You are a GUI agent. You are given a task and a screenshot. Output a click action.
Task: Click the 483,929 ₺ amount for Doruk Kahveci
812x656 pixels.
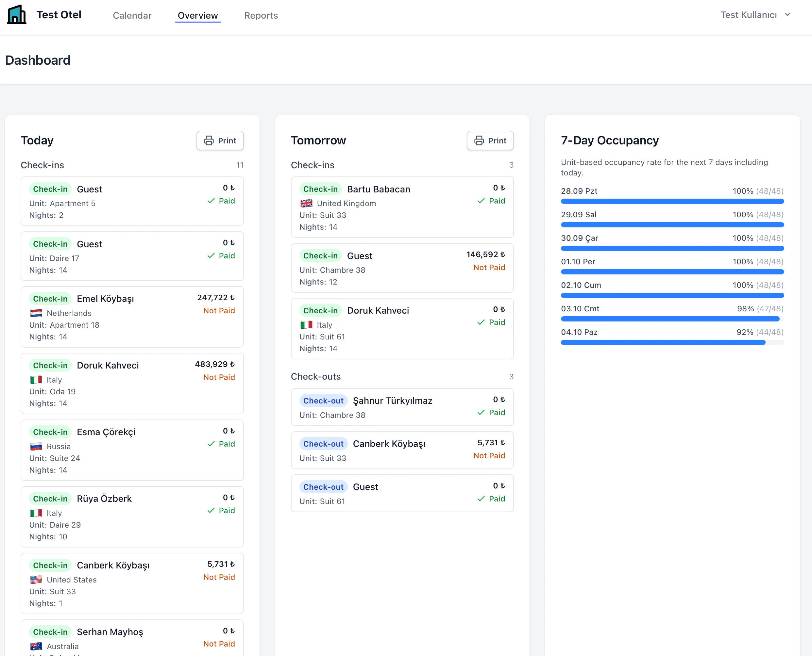pos(215,364)
